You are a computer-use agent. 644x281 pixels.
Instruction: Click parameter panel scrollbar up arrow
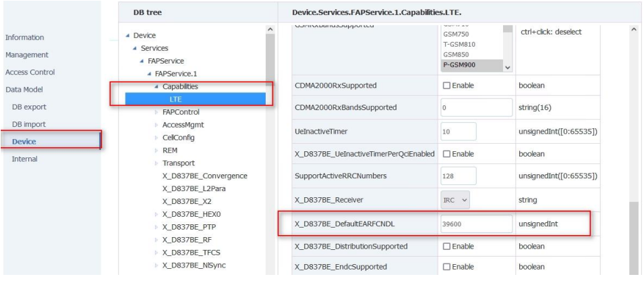point(635,30)
